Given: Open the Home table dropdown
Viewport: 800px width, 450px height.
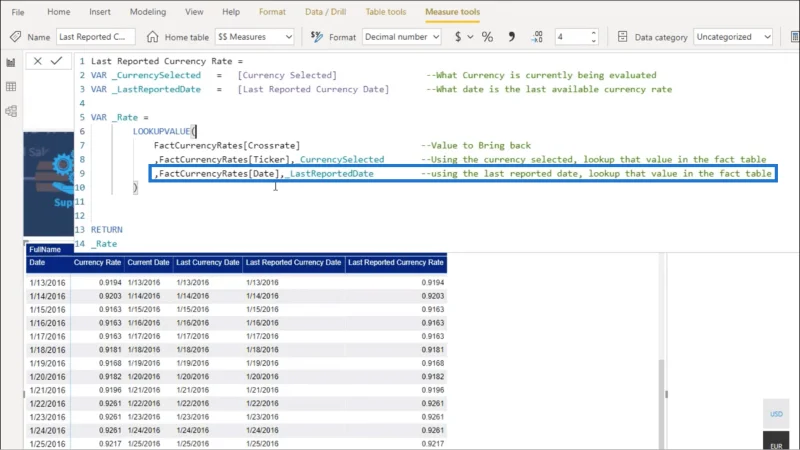Looking at the screenshot, I should (255, 37).
